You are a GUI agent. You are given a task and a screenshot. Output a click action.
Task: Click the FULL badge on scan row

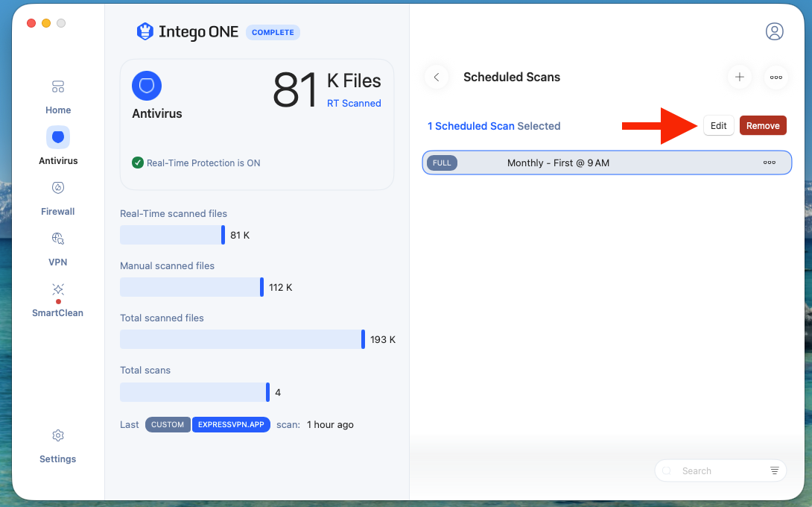tap(442, 163)
